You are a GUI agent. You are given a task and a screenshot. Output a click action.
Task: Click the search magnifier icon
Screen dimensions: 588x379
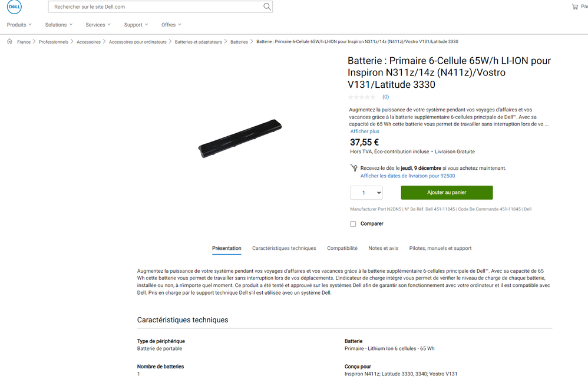[x=267, y=6]
